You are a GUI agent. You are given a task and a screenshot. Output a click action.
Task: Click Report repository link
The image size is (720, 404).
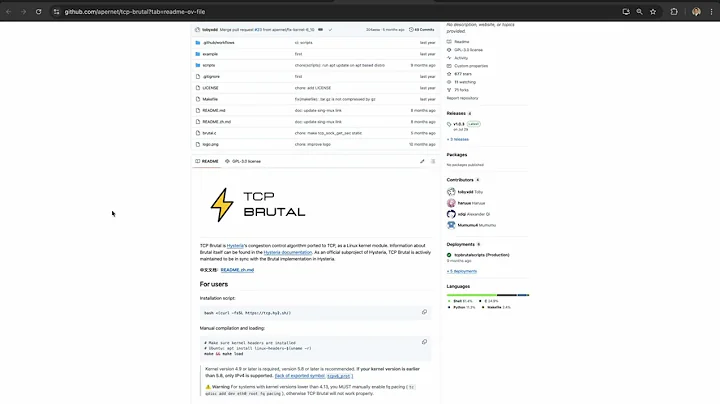click(x=462, y=98)
